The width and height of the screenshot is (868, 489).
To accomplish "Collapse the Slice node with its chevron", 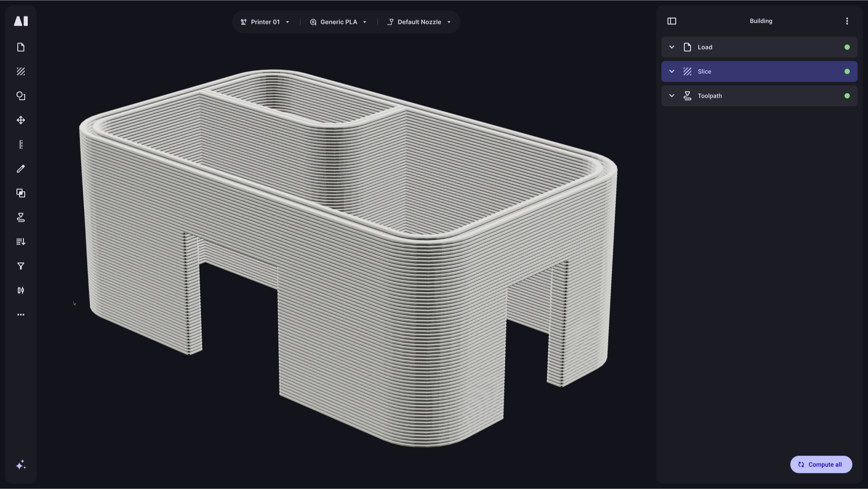I will (672, 71).
